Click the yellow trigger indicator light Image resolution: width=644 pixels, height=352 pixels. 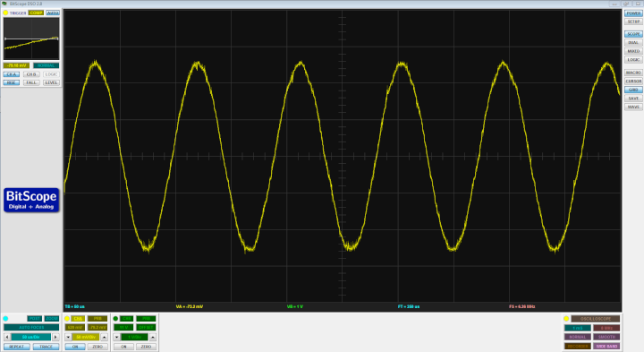pos(5,13)
